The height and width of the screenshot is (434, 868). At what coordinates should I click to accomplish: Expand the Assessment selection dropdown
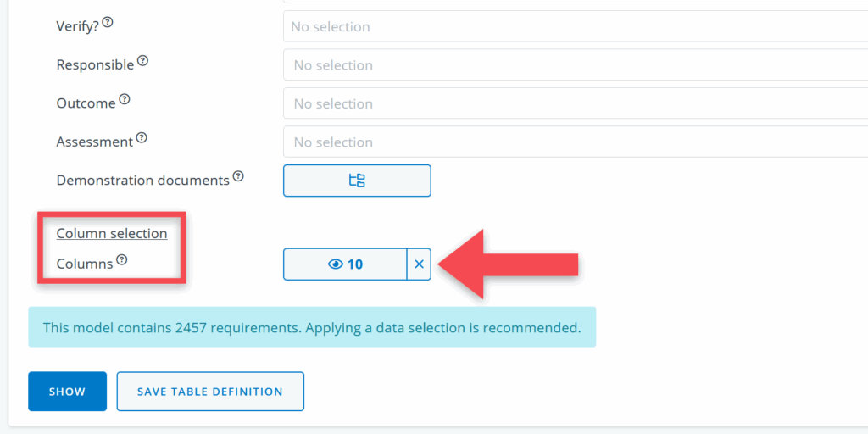coord(575,142)
